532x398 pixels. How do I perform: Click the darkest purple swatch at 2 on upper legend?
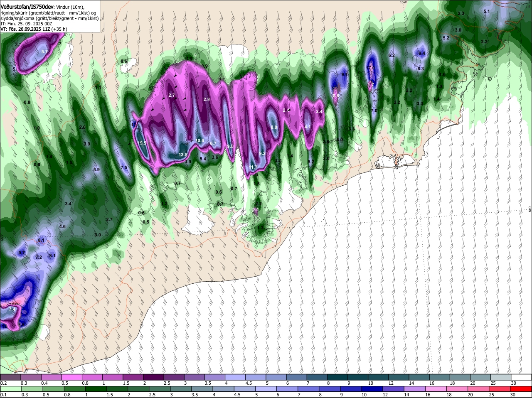point(153,377)
